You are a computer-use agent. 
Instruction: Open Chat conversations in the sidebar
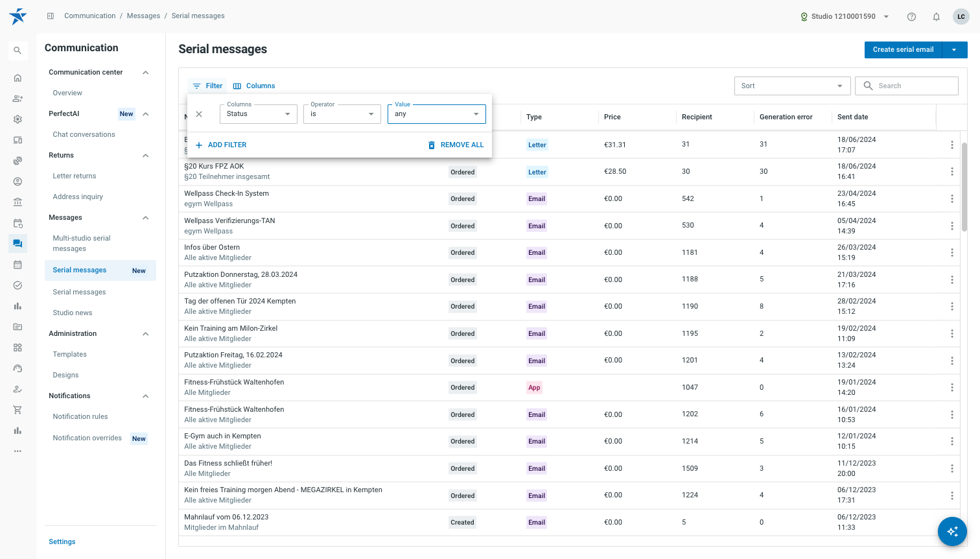click(84, 135)
